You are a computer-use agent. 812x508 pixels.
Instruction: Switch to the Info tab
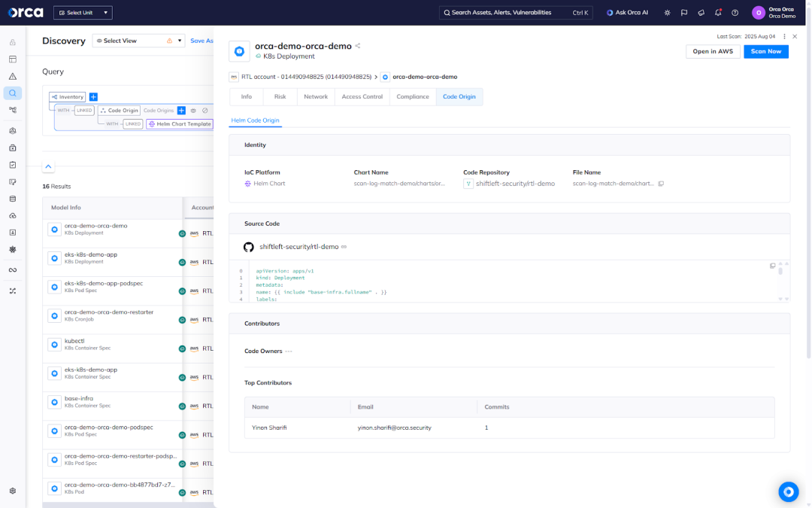click(246, 97)
